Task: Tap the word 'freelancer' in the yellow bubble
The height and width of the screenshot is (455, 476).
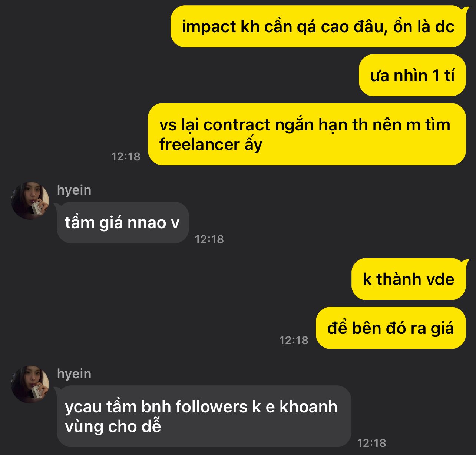Action: pos(199,144)
